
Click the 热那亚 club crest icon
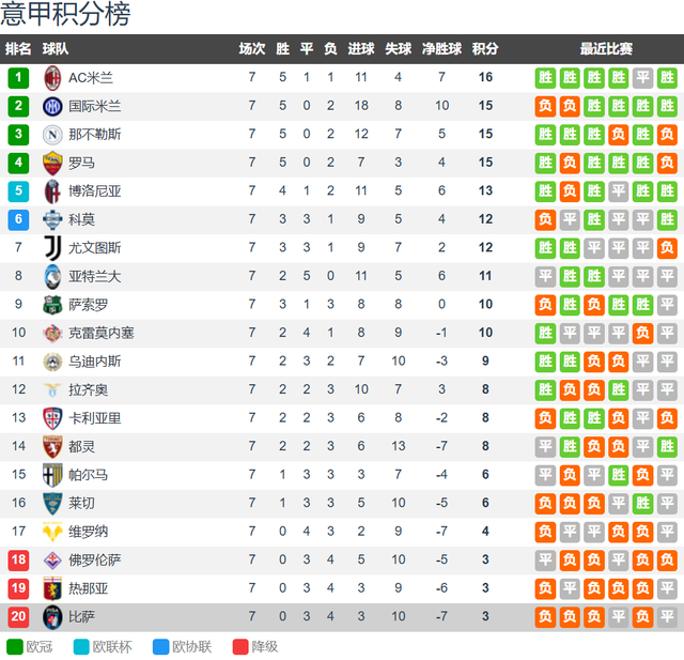pos(53,589)
